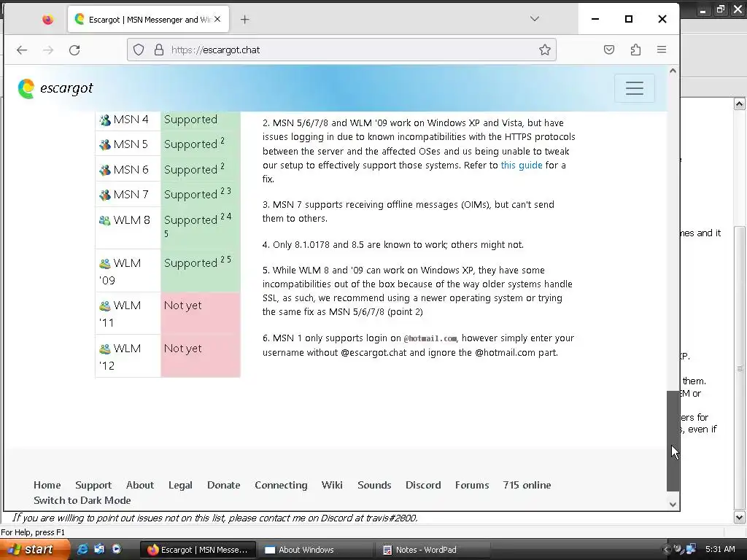Click the 5:31 AM taskbar clock
Image resolution: width=747 pixels, height=560 pixels.
[720, 549]
